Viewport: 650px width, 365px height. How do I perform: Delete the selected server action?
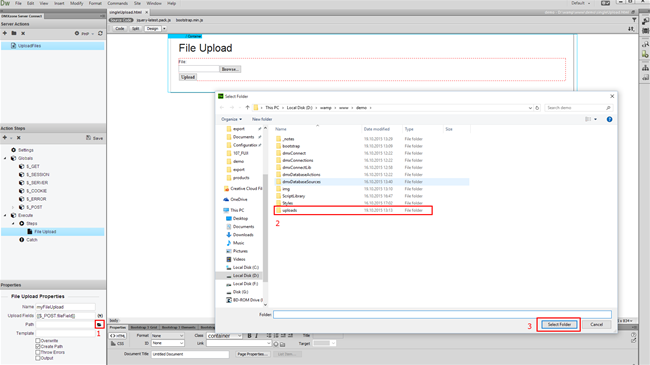pos(23,33)
